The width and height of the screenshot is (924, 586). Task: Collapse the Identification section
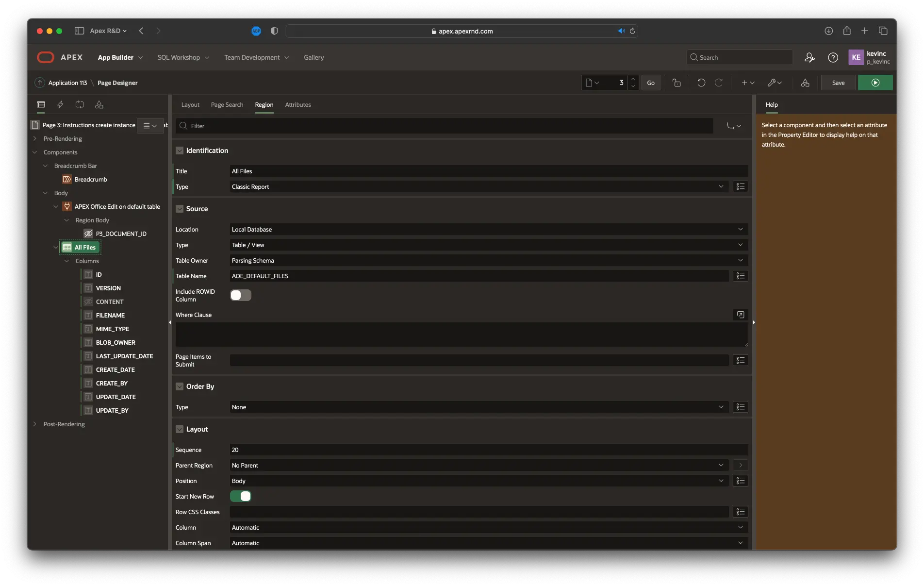180,151
